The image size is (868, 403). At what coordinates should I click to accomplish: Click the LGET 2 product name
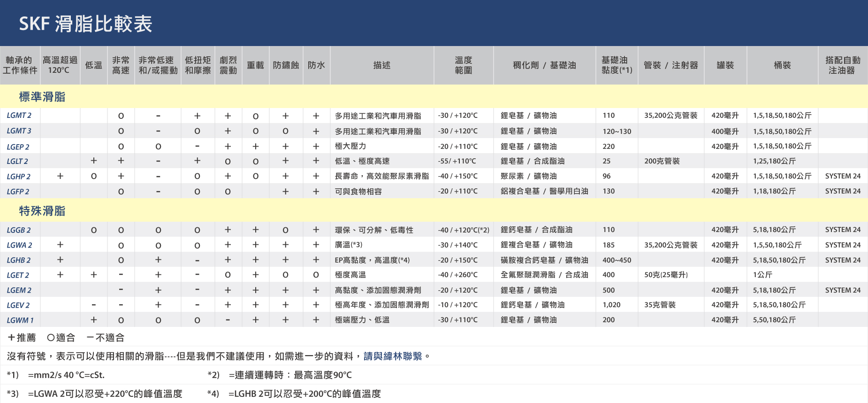18,275
